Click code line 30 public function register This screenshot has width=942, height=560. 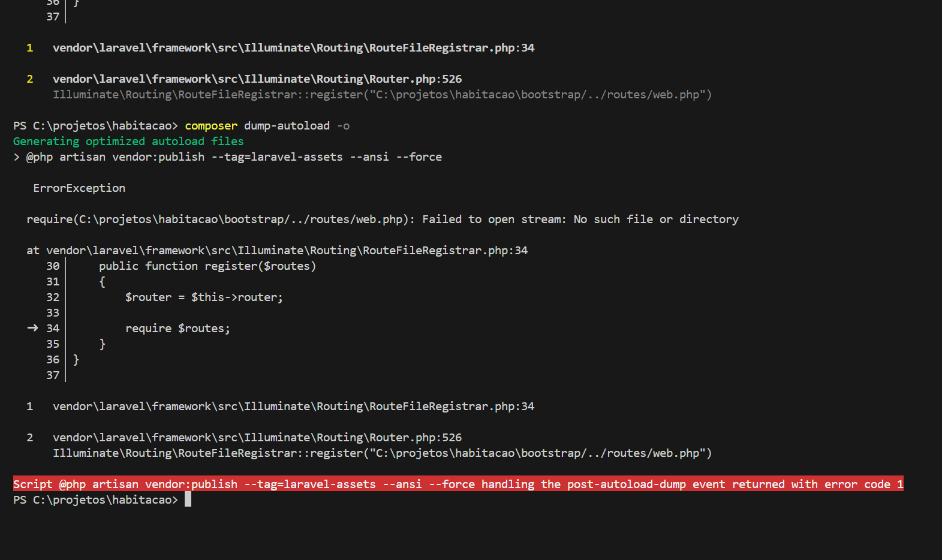(x=207, y=266)
